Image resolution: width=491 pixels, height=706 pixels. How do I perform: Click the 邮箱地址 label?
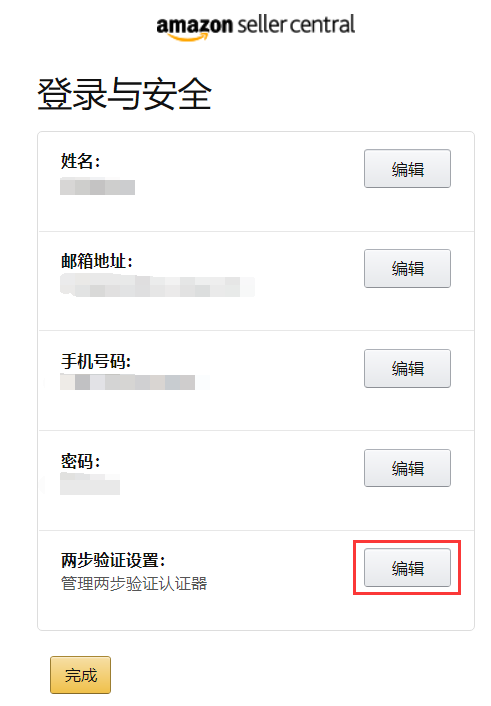pos(97,261)
